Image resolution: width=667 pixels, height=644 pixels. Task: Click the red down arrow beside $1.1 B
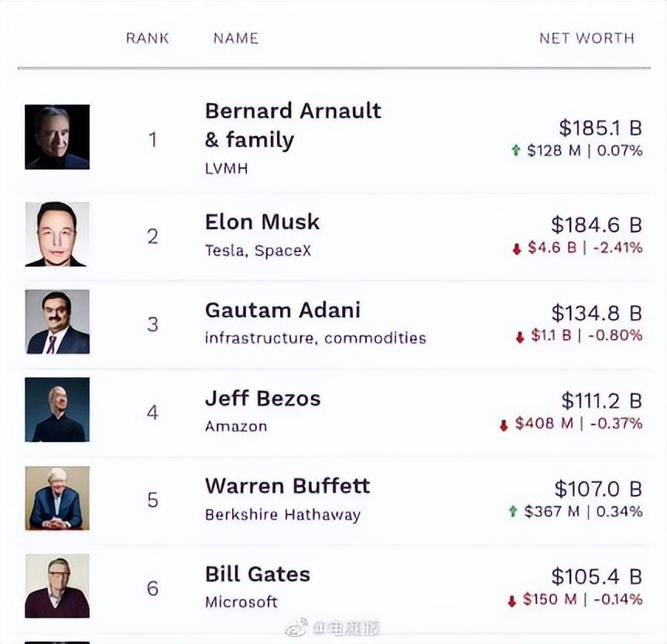tap(520, 337)
